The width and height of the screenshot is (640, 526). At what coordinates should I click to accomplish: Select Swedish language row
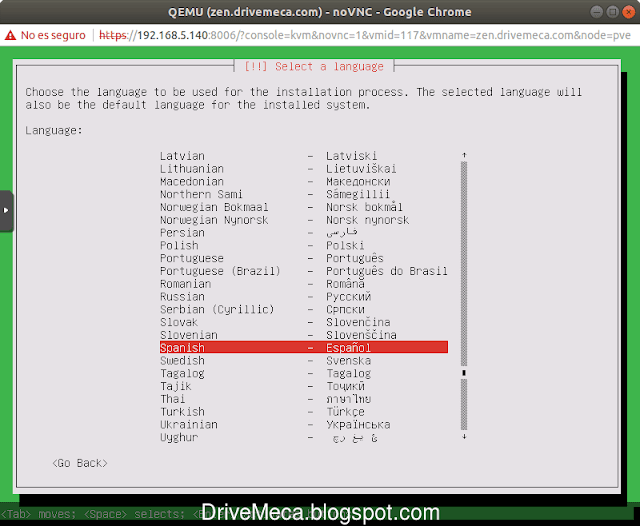[304, 361]
